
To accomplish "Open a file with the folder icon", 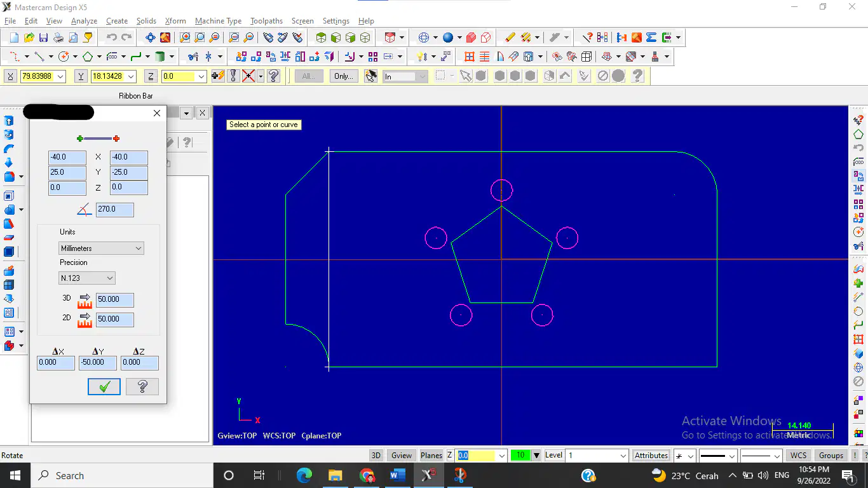I will point(29,37).
